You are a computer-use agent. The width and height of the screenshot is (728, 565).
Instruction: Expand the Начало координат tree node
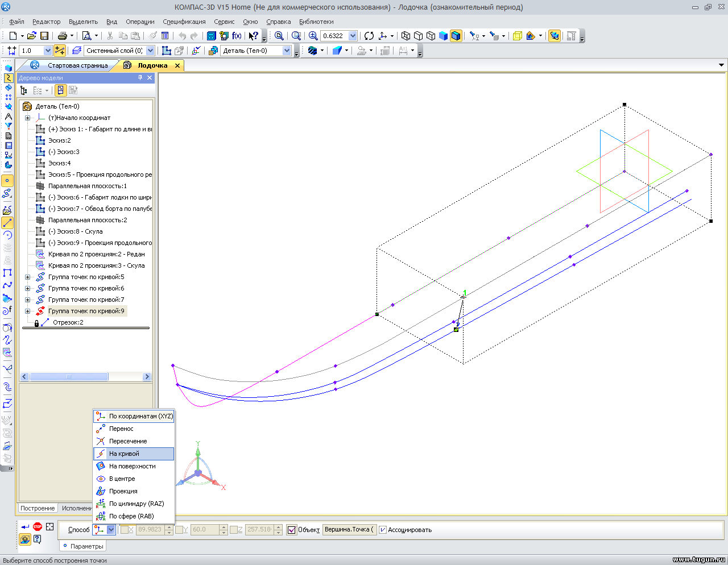[27, 118]
